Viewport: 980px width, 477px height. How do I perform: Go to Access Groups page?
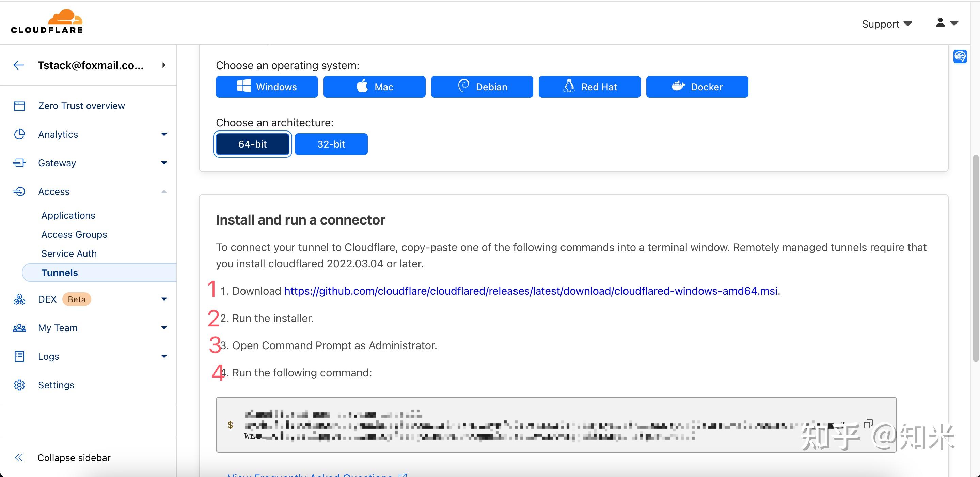pos(74,234)
